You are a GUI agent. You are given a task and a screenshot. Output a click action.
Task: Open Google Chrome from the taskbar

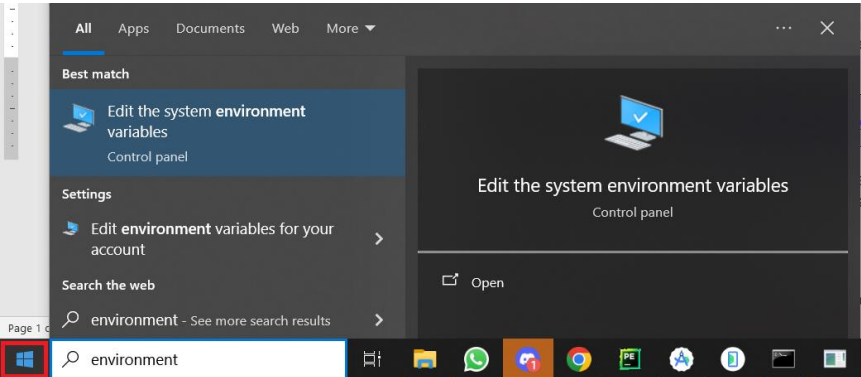pos(578,359)
